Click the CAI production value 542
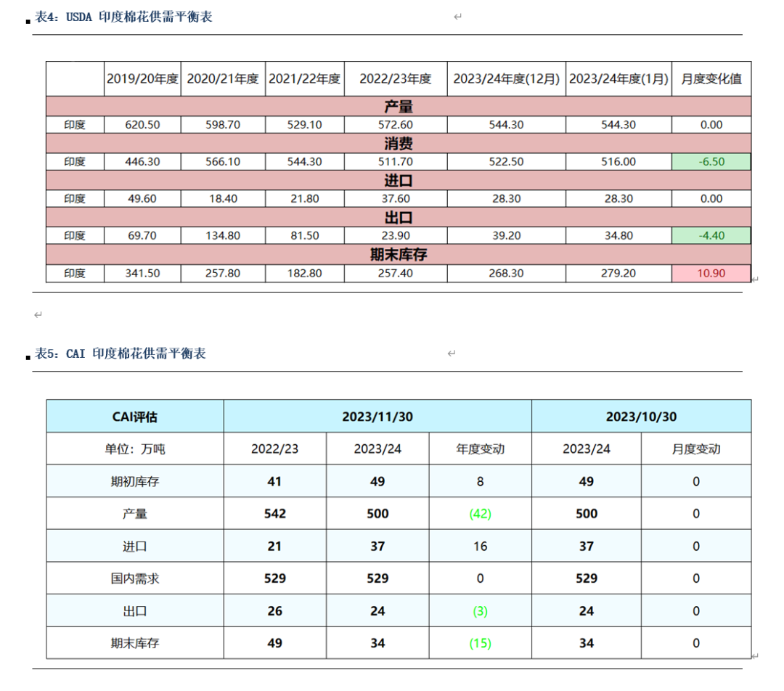784x691 pixels. click(x=274, y=513)
